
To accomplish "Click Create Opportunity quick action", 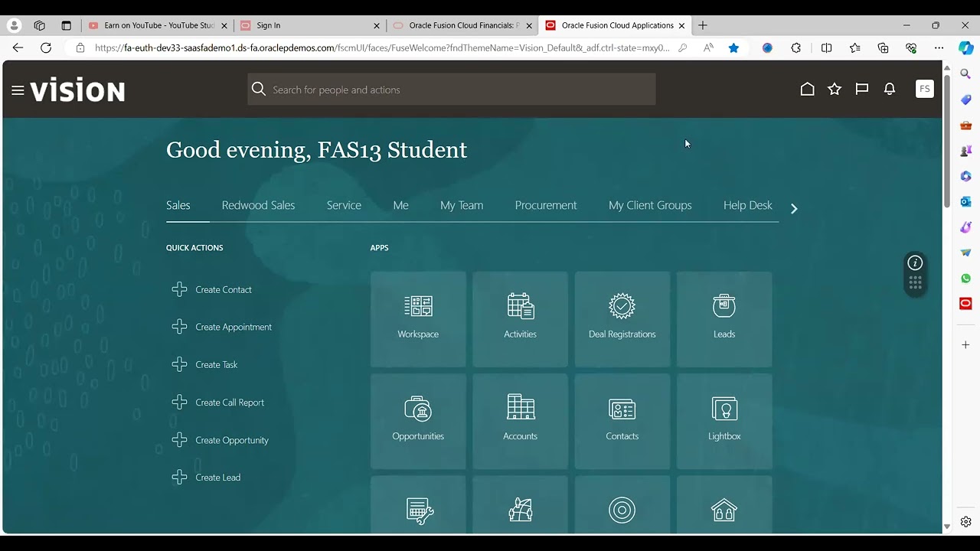I will coord(232,440).
